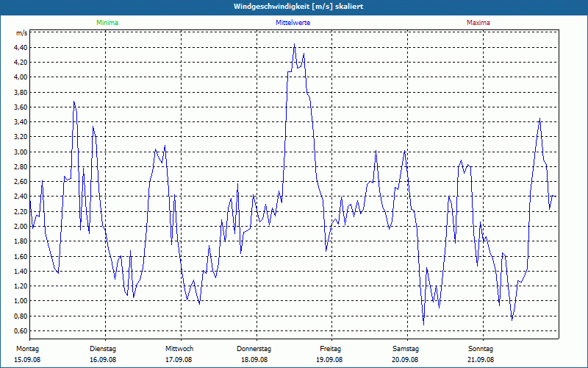The height and width of the screenshot is (368, 588).
Task: Click the 1,00 y-axis value
Action: click(x=21, y=301)
